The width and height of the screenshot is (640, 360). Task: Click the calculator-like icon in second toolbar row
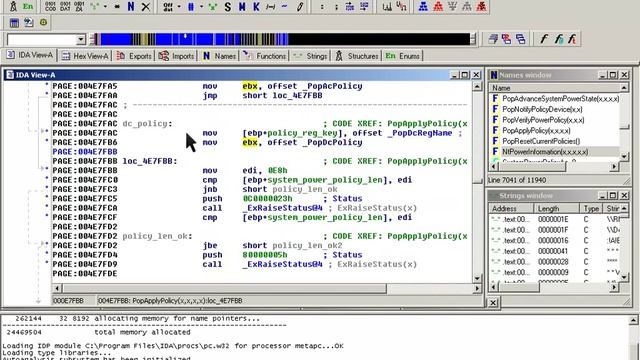[x=14, y=23]
